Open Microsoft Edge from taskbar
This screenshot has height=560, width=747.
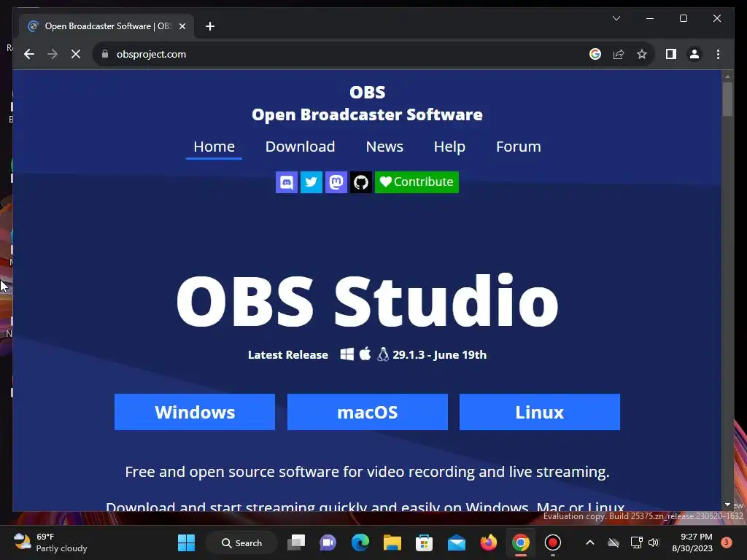(360, 542)
